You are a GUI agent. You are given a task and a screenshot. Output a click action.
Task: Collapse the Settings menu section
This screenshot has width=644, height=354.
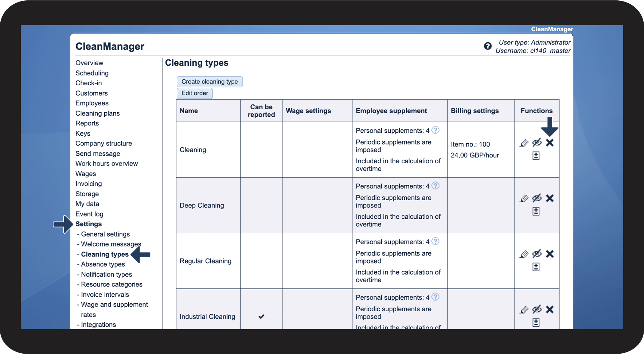tap(89, 224)
